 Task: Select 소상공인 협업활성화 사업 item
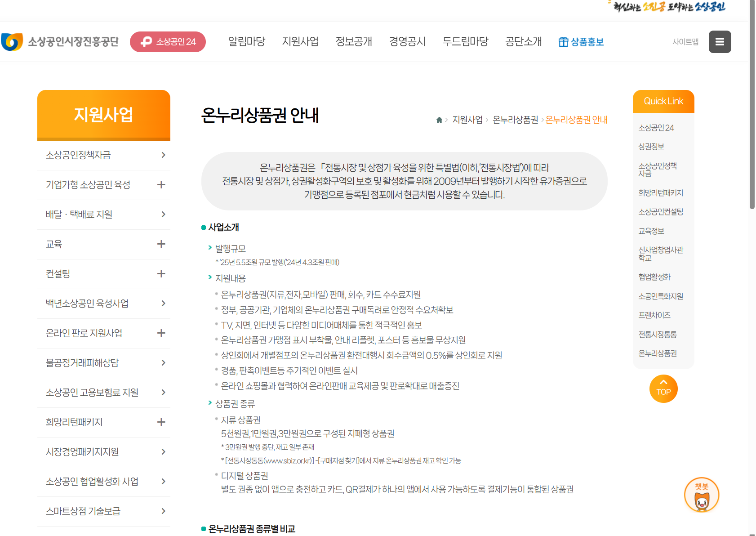click(104, 482)
